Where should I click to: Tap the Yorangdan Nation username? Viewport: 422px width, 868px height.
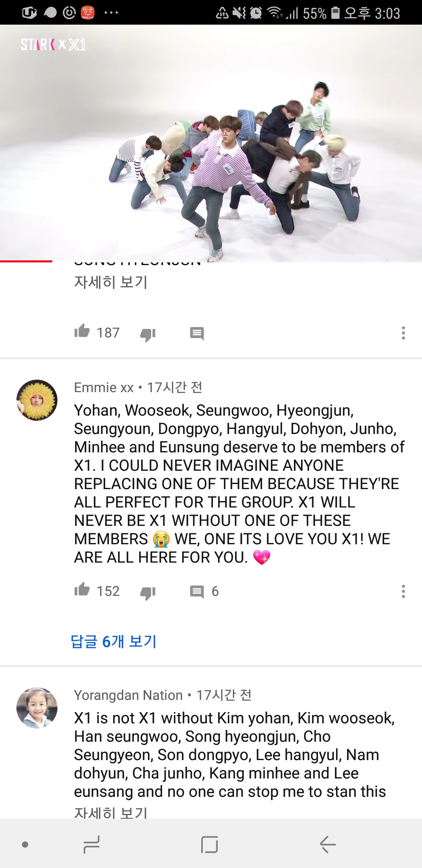click(x=128, y=695)
